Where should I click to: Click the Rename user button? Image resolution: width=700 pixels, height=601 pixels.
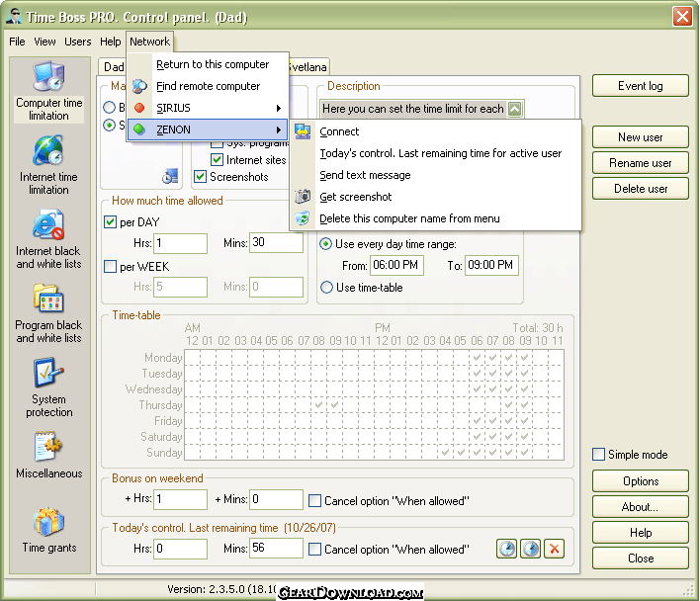pos(640,163)
